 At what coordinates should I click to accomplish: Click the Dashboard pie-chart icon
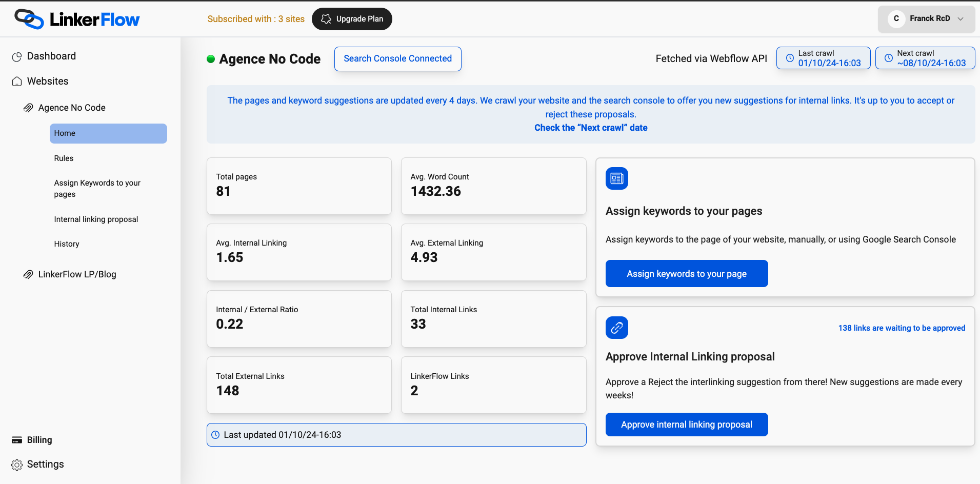17,57
